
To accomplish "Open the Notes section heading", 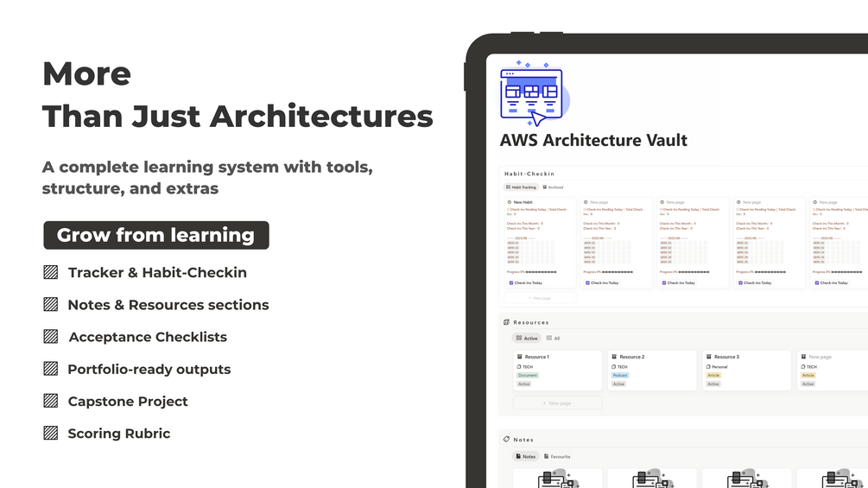I will point(523,440).
